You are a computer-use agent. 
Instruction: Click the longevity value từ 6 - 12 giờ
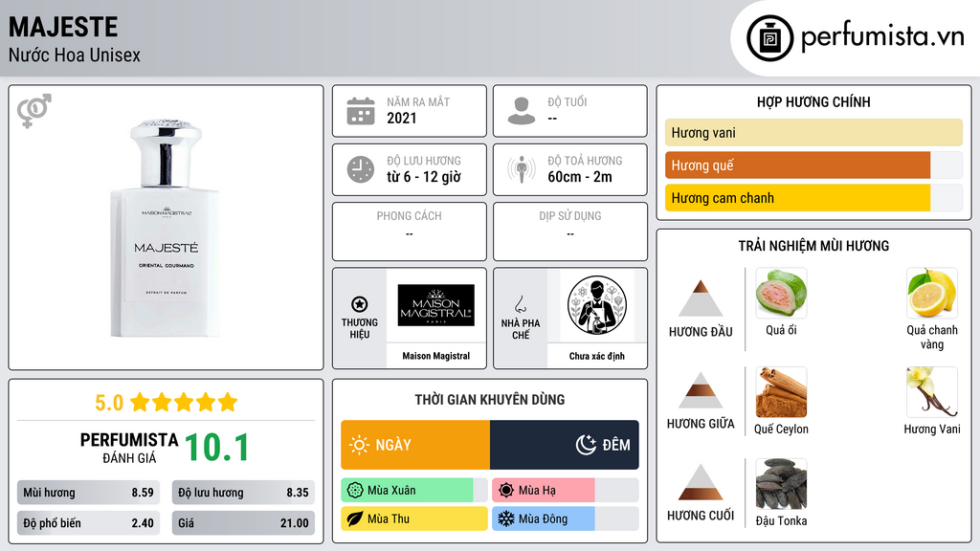tap(424, 177)
